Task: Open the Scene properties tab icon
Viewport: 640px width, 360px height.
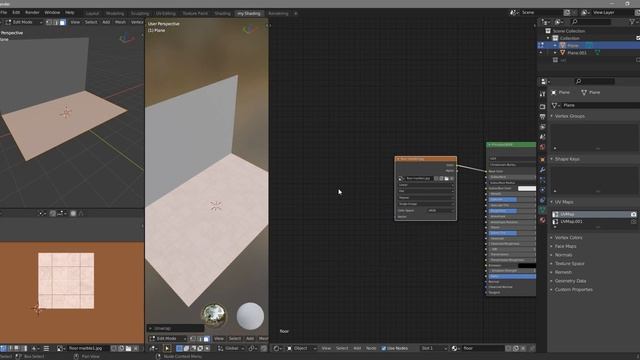Action: [542, 137]
